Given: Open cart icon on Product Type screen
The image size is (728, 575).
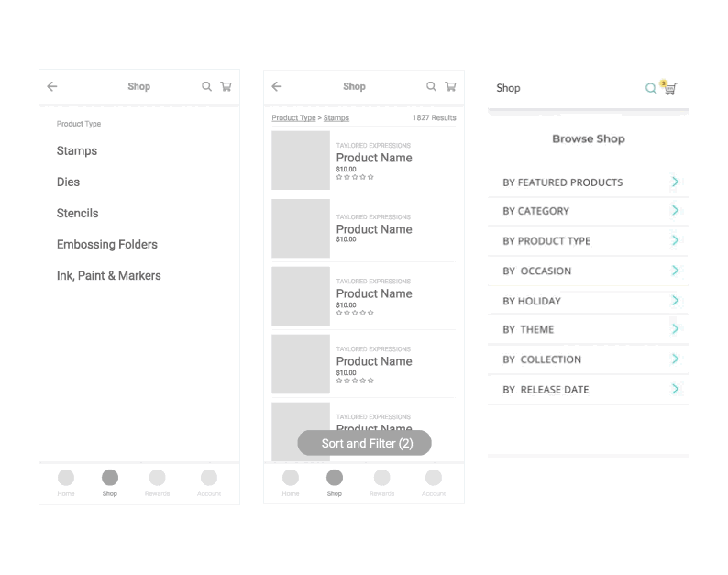Looking at the screenshot, I should click(x=226, y=86).
